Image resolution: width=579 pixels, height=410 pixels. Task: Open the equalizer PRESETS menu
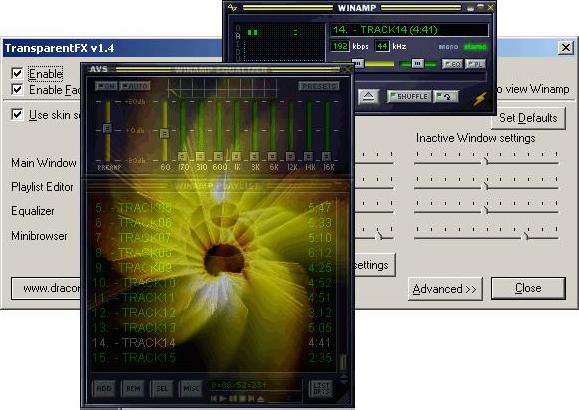(x=319, y=86)
